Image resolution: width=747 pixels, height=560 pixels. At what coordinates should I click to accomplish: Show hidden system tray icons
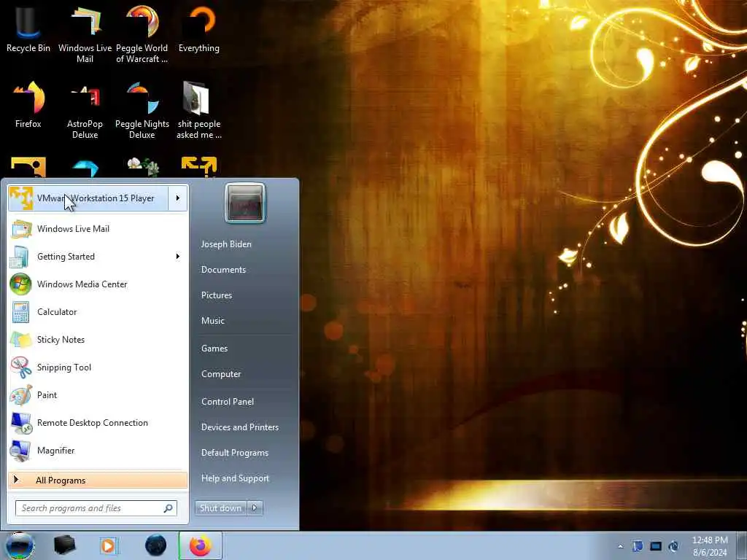tap(620, 546)
